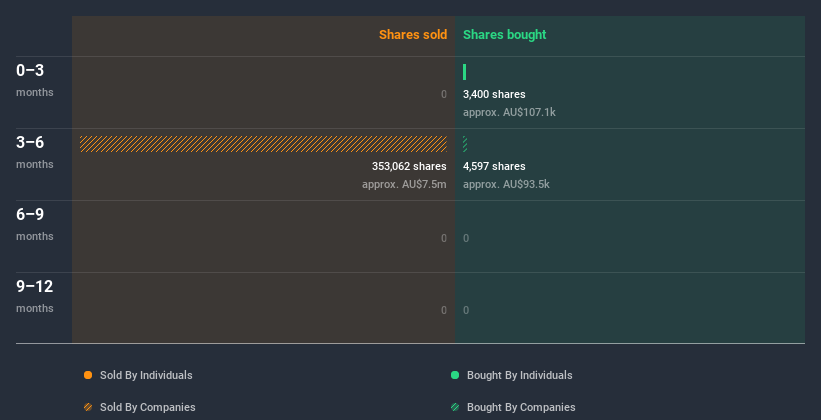This screenshot has height=420, width=821.
Task: Click the green bar for 3,400 shares bought
Action: (x=464, y=72)
